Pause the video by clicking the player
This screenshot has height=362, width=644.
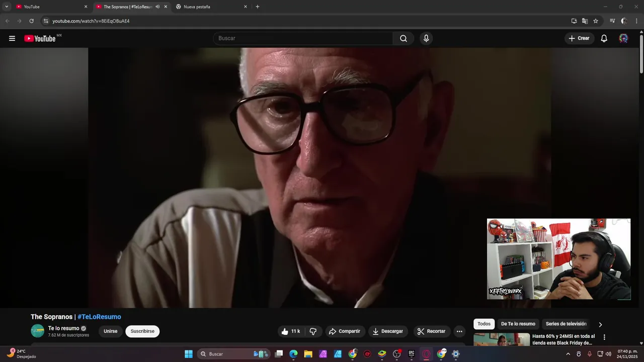tap(319, 177)
